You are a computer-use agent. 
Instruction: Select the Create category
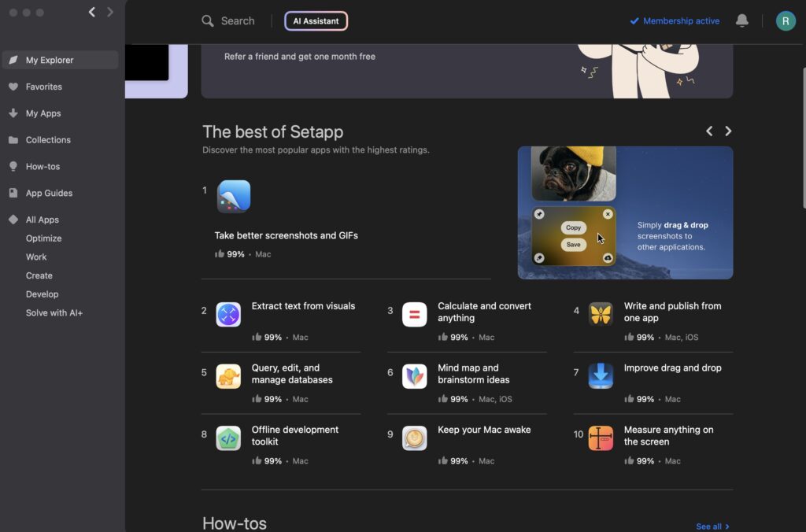coord(39,275)
